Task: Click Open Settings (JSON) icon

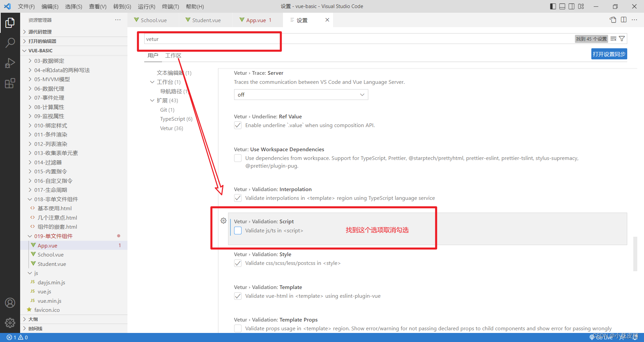Action: [x=613, y=20]
